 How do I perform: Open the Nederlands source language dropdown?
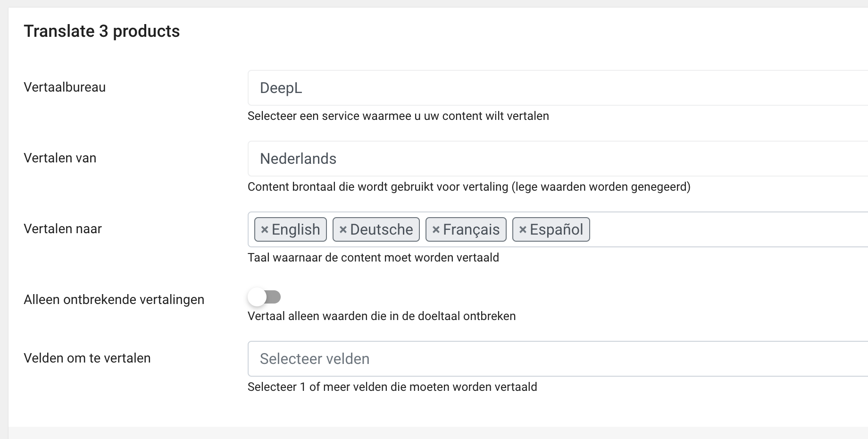[x=557, y=159]
